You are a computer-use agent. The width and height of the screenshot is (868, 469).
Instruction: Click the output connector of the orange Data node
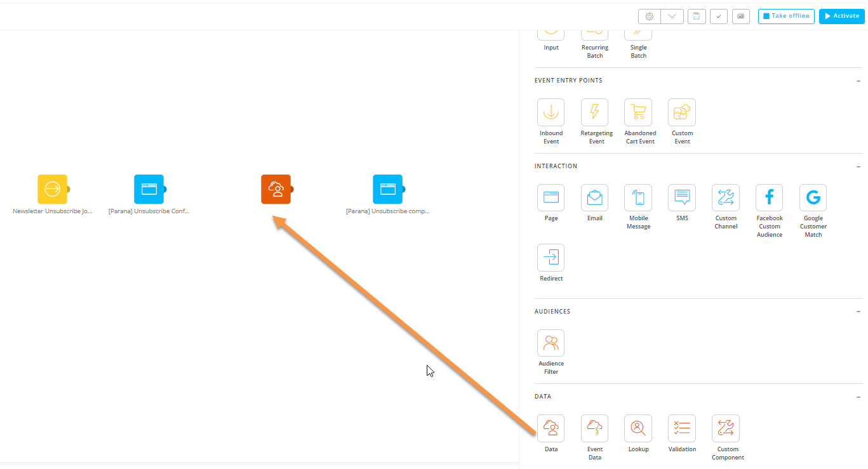[x=291, y=189]
